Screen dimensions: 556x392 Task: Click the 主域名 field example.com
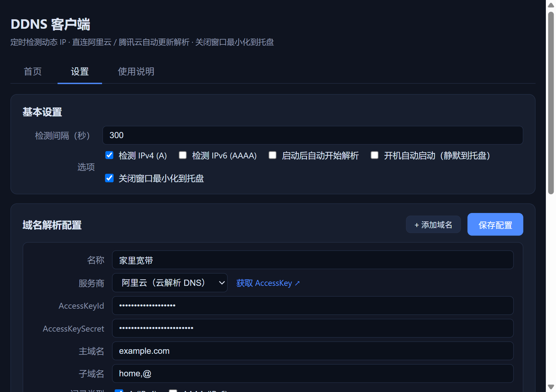point(313,351)
